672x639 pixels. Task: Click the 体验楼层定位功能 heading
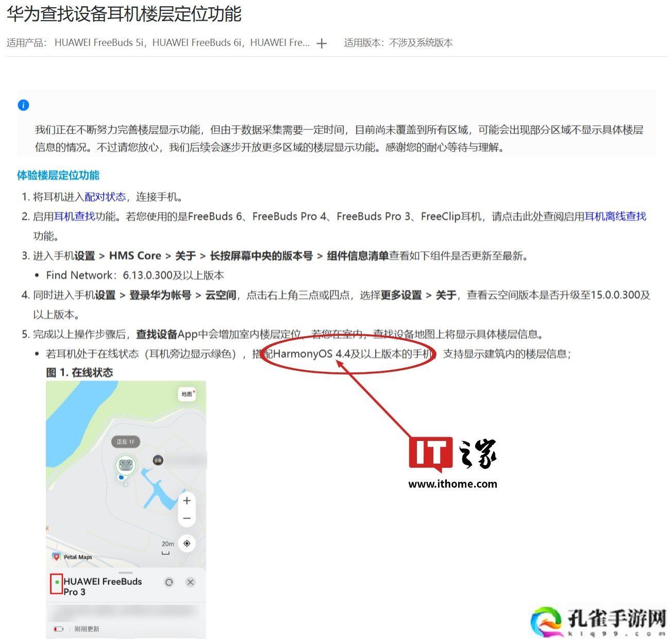58,175
